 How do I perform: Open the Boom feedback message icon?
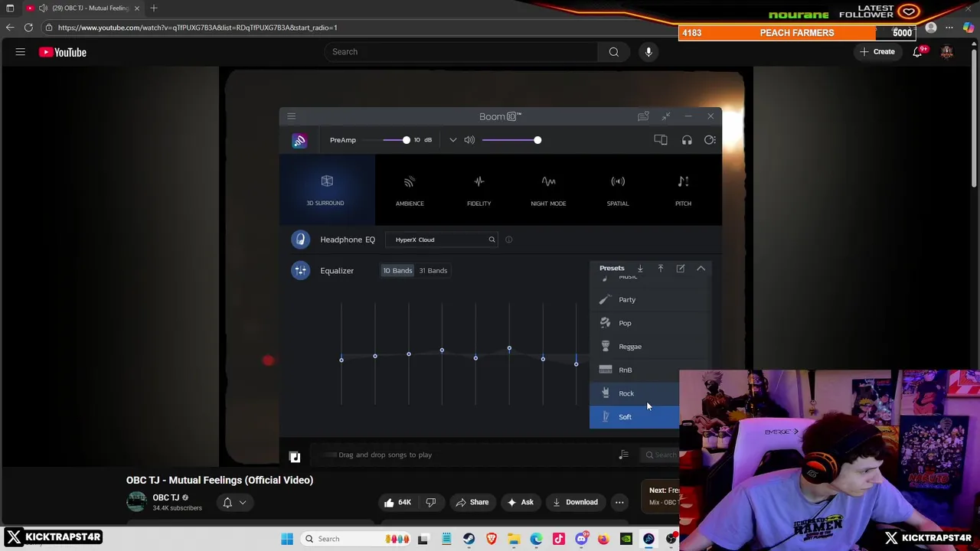point(643,116)
